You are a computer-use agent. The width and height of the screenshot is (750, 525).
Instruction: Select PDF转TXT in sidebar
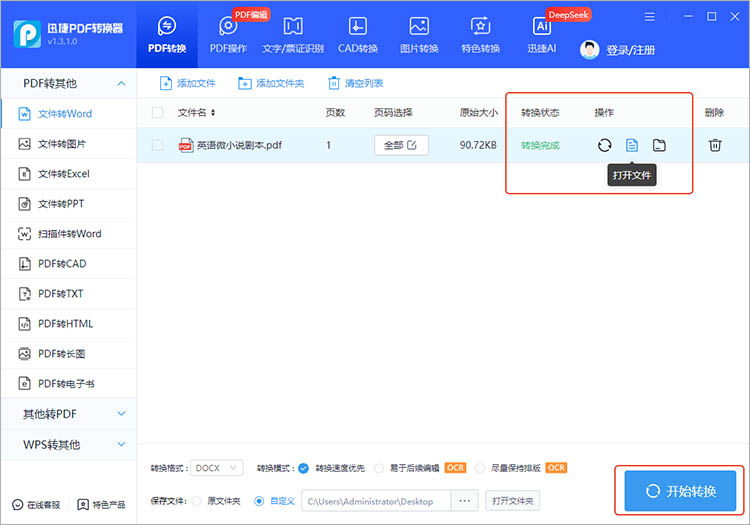[68, 294]
